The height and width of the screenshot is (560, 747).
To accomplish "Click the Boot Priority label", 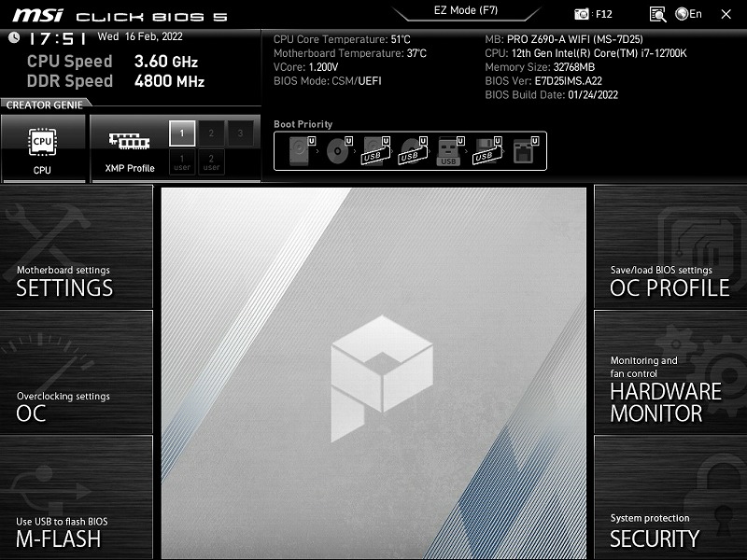I will point(303,124).
